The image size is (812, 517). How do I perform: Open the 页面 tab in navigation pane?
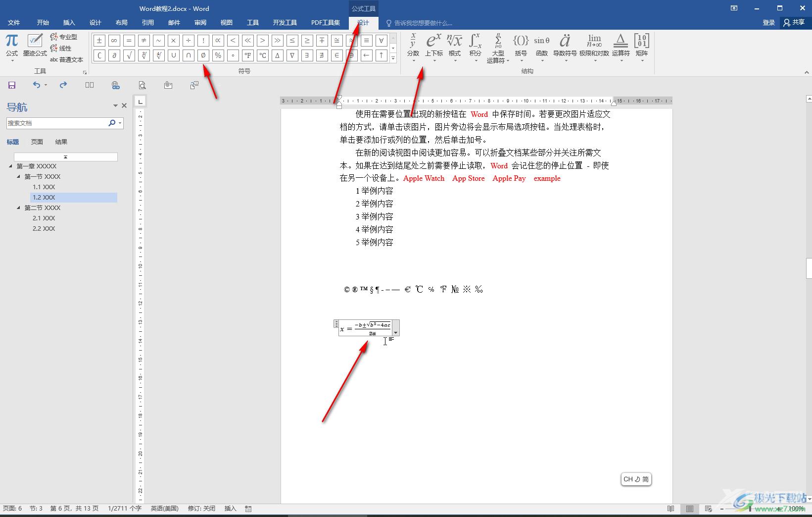(37, 142)
